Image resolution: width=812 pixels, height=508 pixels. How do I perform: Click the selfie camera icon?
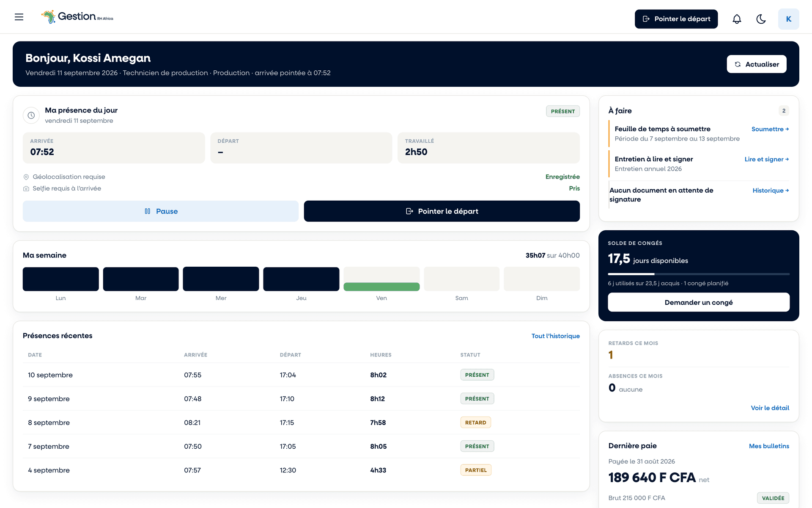(x=26, y=189)
